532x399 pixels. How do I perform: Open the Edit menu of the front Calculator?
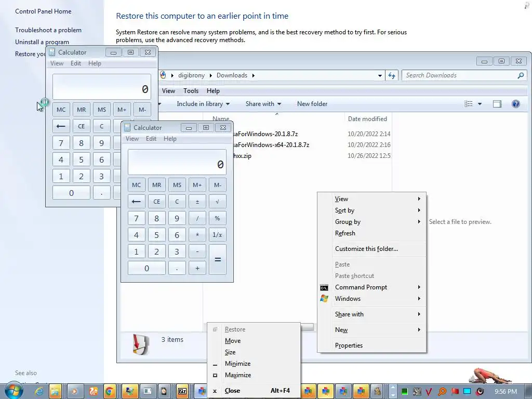[151, 139]
